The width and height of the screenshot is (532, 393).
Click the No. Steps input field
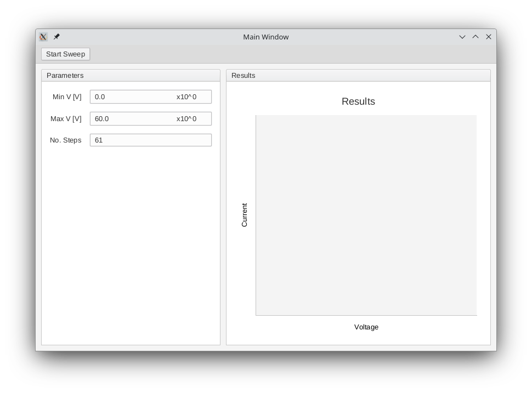click(151, 140)
